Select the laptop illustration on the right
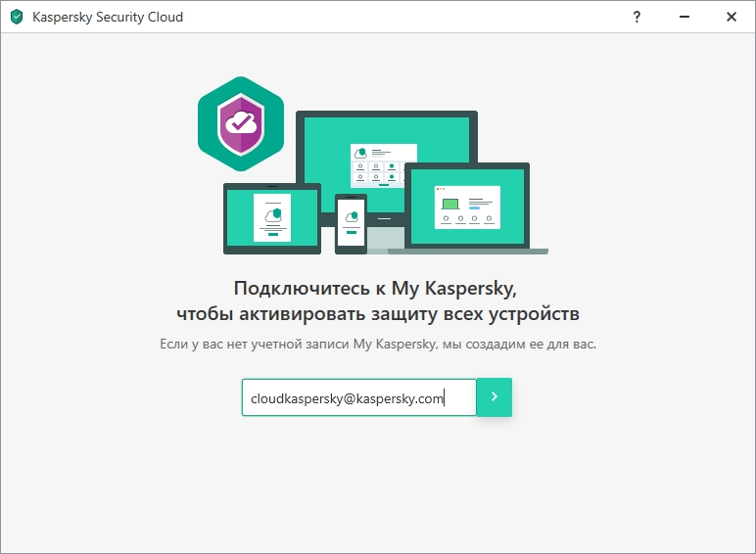This screenshot has width=756, height=554. pyautogui.click(x=467, y=207)
